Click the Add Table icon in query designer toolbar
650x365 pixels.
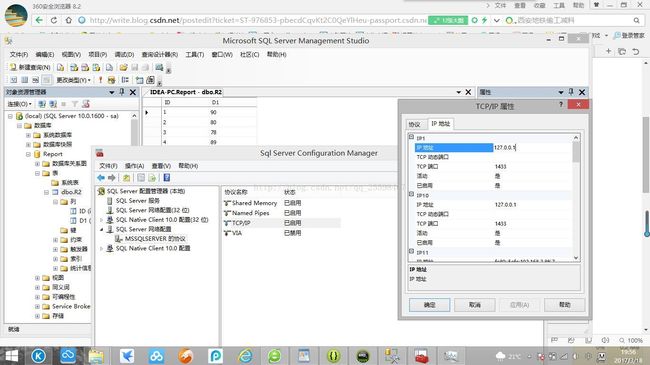[x=139, y=80]
